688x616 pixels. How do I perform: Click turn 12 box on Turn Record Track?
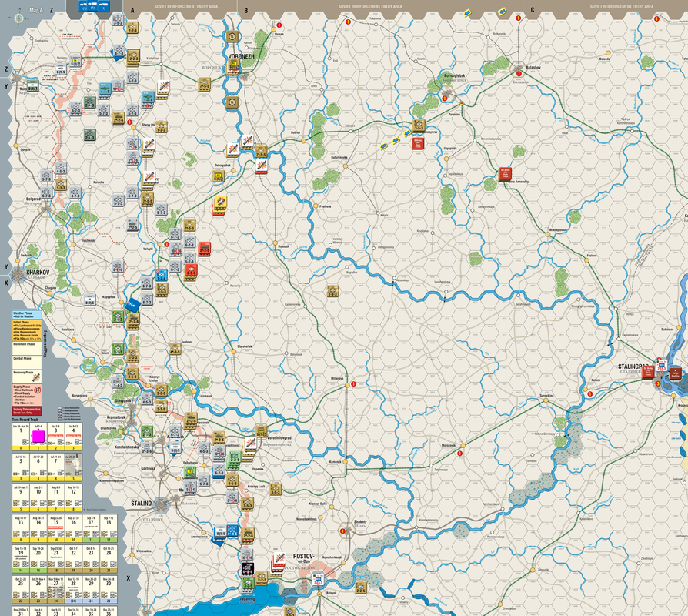tap(73, 498)
